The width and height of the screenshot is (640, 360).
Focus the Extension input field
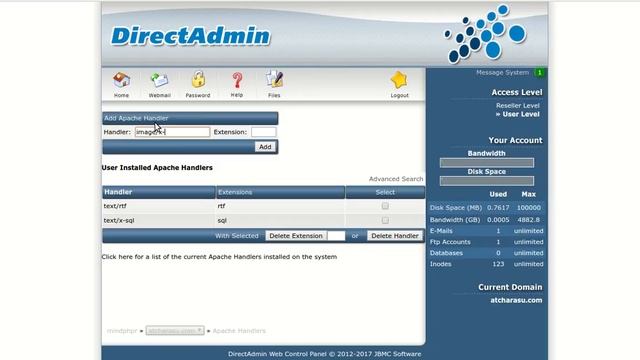(x=264, y=132)
